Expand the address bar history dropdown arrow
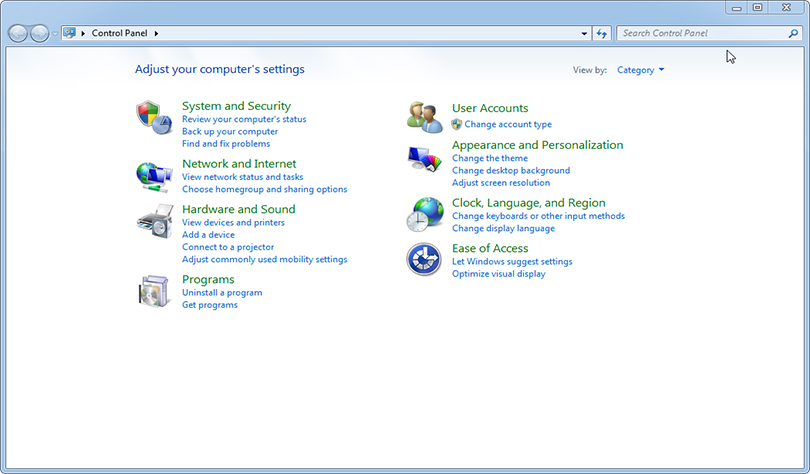Image resolution: width=810 pixels, height=474 pixels. tap(585, 33)
